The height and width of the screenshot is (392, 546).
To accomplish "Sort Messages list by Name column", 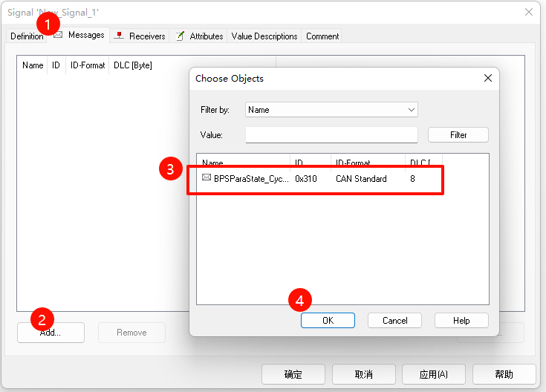I will point(33,65).
